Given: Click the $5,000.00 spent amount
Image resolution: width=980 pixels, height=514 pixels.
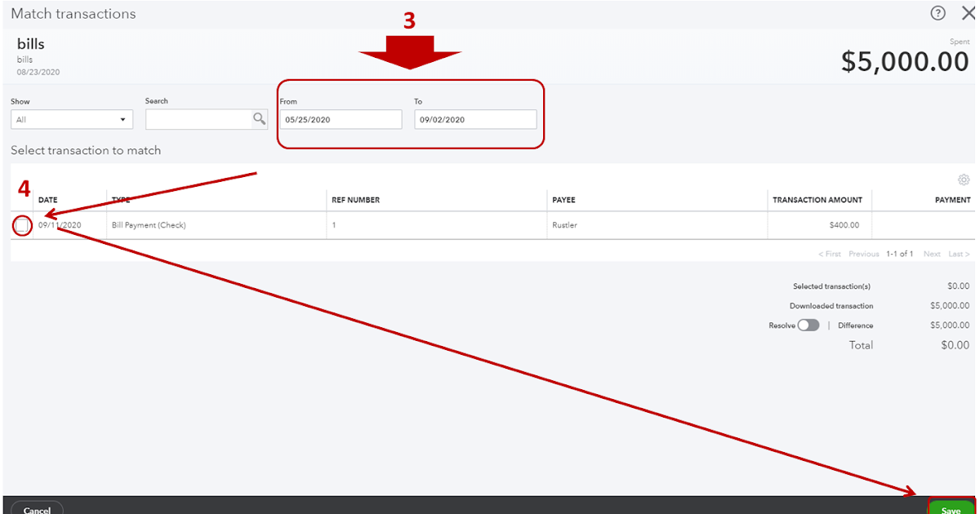Looking at the screenshot, I should click(905, 61).
